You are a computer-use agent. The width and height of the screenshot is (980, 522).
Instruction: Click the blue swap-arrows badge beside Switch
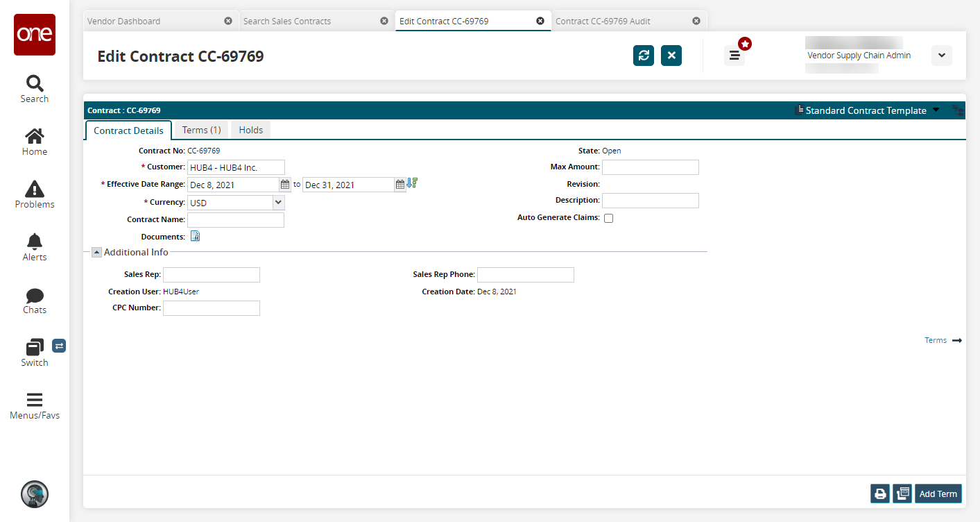[x=59, y=346]
